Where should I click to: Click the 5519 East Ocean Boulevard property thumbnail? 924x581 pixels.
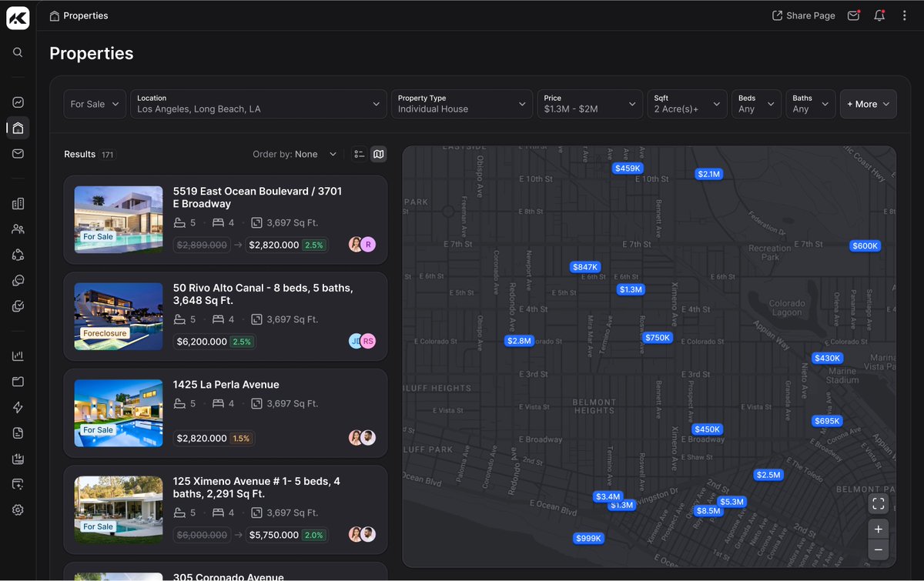[x=119, y=219]
